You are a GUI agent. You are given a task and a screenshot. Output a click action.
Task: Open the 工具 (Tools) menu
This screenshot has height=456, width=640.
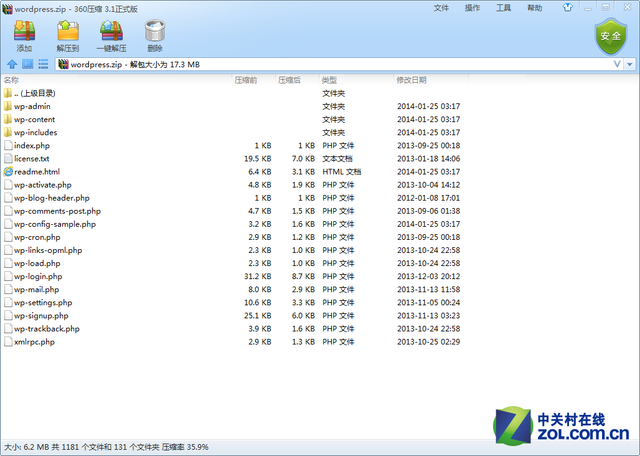(x=503, y=8)
